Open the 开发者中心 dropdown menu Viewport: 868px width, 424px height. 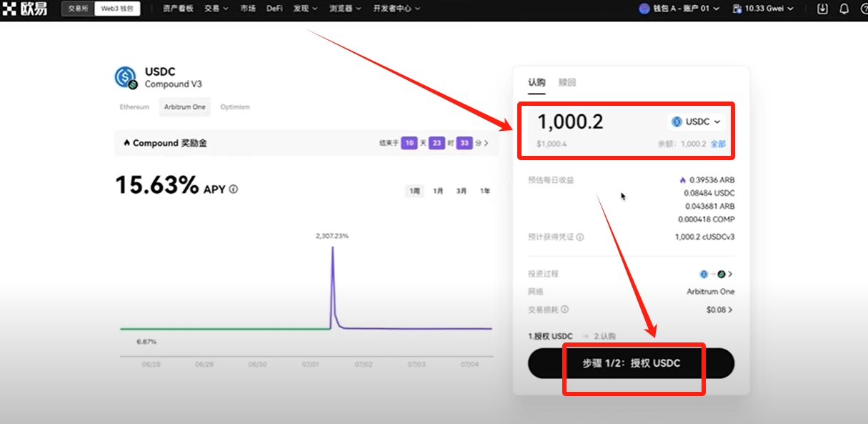[x=396, y=9]
